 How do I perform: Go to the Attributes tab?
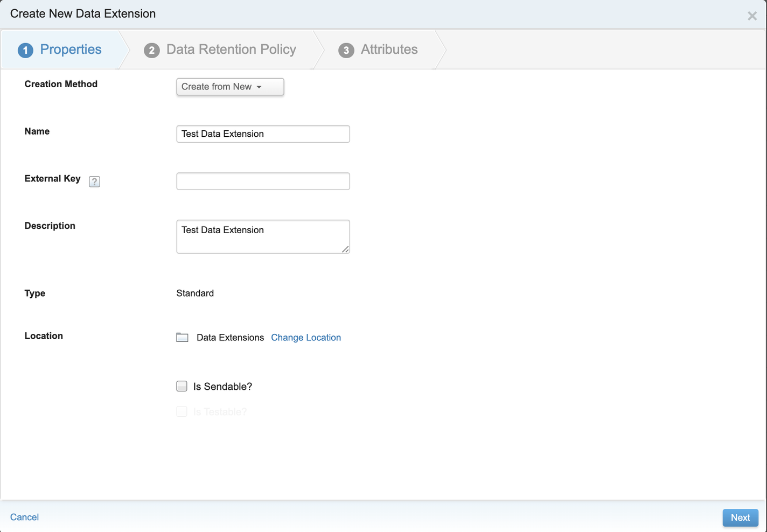pos(389,50)
